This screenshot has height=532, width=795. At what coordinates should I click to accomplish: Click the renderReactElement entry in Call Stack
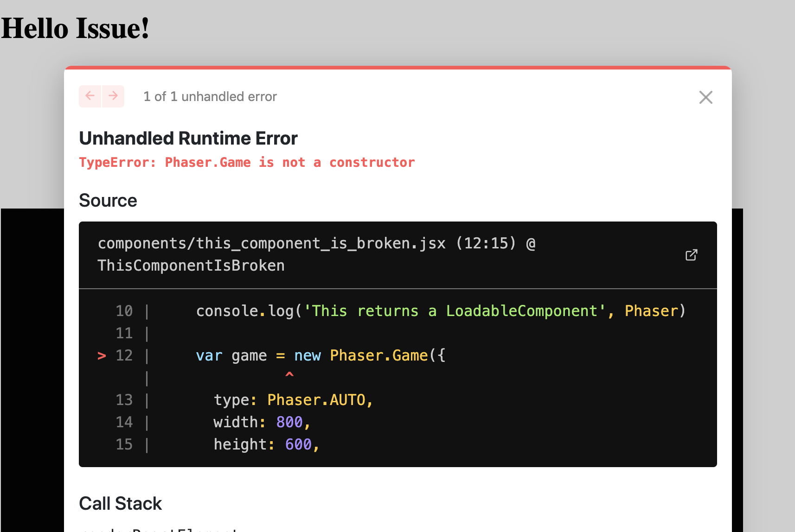tap(158, 529)
